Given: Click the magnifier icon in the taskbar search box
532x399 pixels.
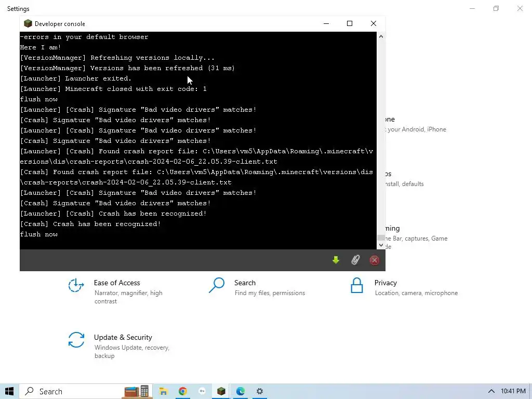Looking at the screenshot, I should [x=30, y=391].
